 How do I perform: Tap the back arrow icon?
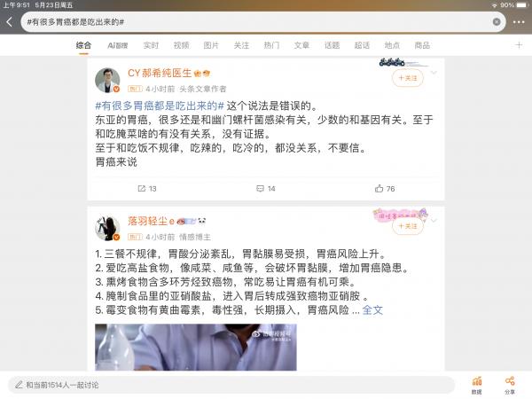point(10,22)
